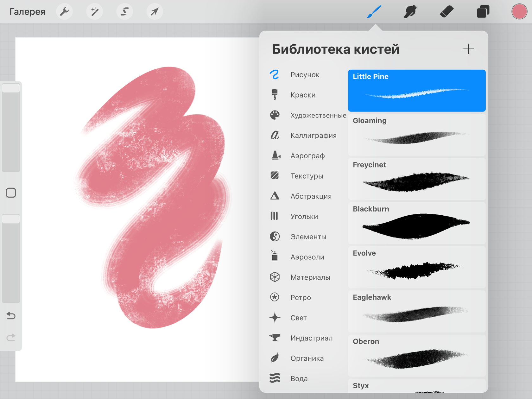The height and width of the screenshot is (399, 532).
Task: Tap the Вода waves icon
Action: click(275, 378)
